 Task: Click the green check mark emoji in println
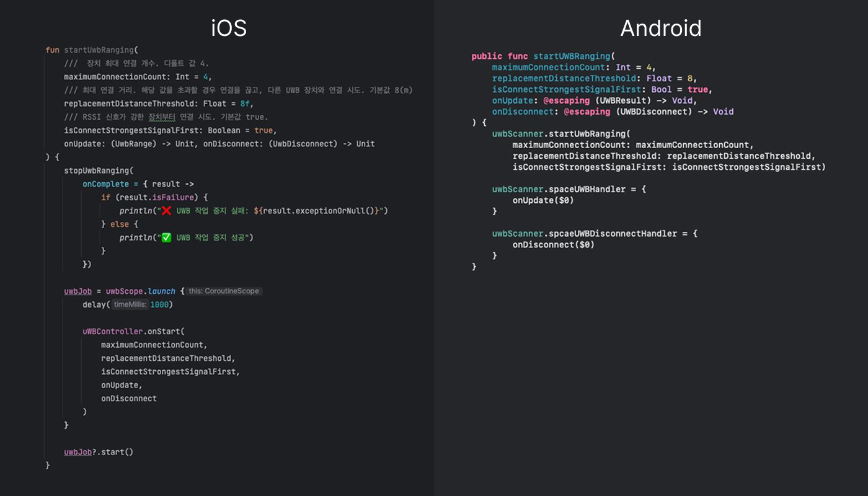[166, 237]
